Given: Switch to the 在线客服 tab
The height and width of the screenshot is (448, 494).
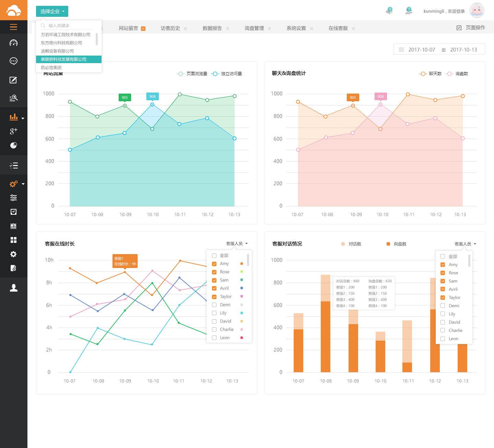Looking at the screenshot, I should (x=338, y=28).
